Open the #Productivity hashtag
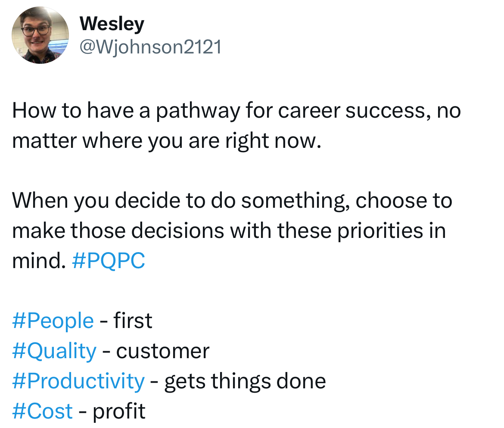The width and height of the screenshot is (504, 428). click(78, 381)
